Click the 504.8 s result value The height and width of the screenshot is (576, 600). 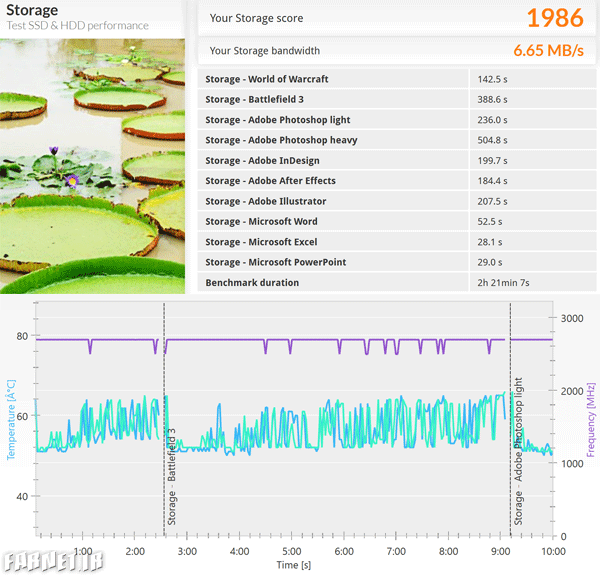click(x=492, y=140)
